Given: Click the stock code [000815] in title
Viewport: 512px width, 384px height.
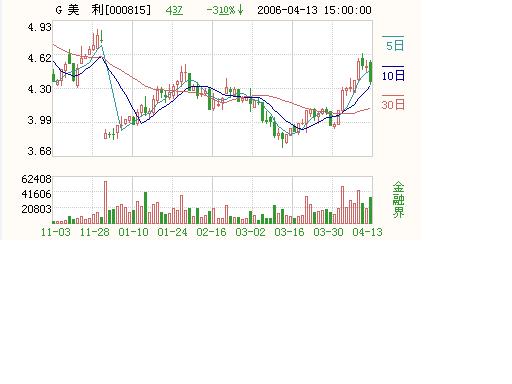Looking at the screenshot, I should click(x=128, y=10).
